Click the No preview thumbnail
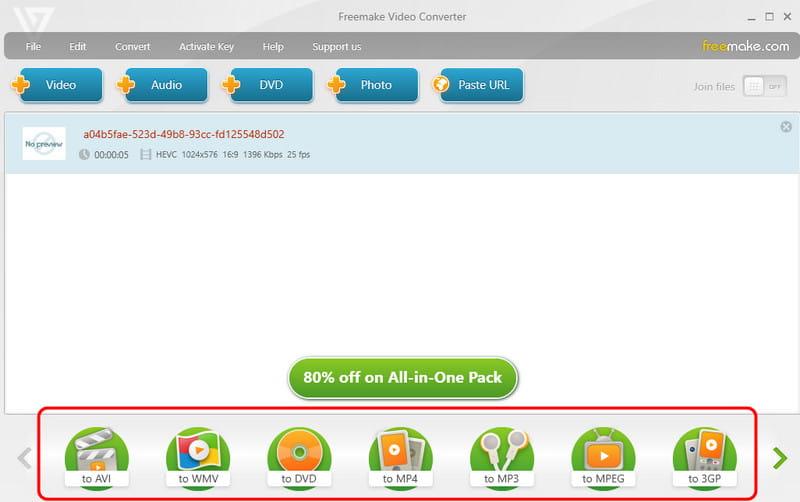Image resolution: width=800 pixels, height=502 pixels. 44,144
